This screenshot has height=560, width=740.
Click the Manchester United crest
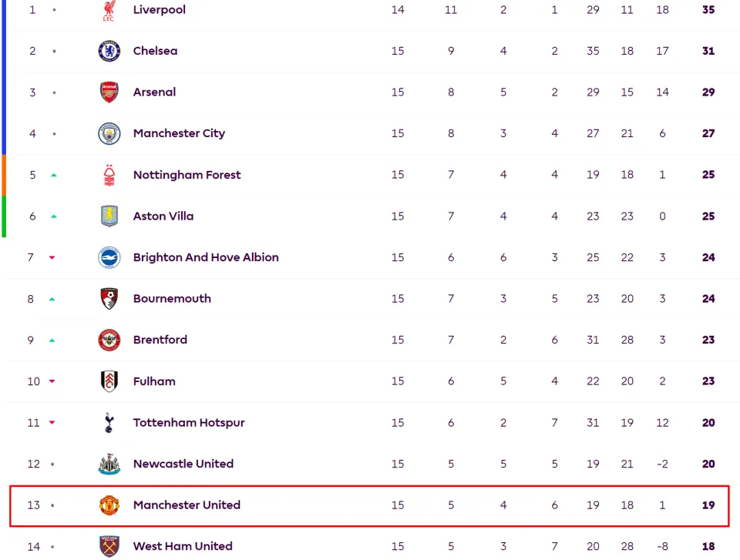[109, 505]
